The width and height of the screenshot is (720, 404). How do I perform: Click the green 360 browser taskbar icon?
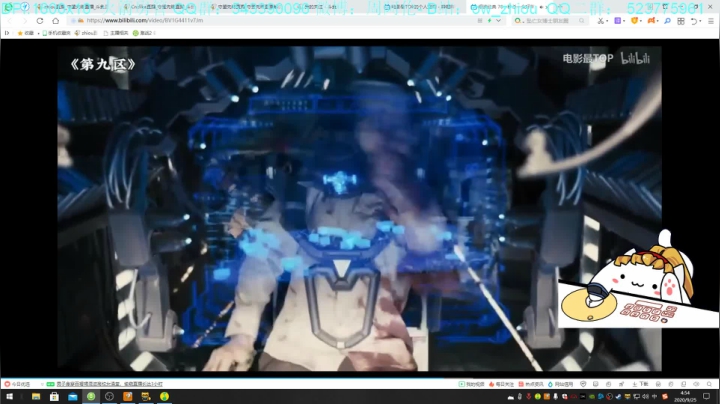[91, 397]
